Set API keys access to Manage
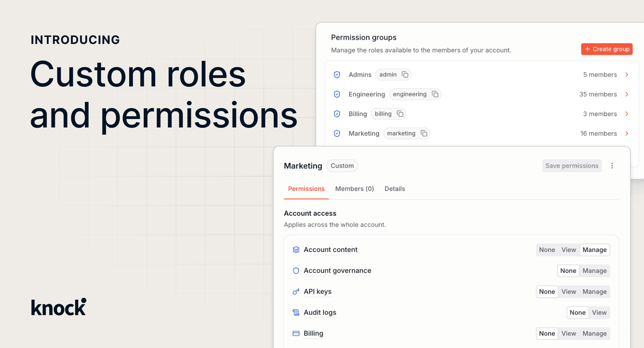The width and height of the screenshot is (644, 348). tap(595, 292)
